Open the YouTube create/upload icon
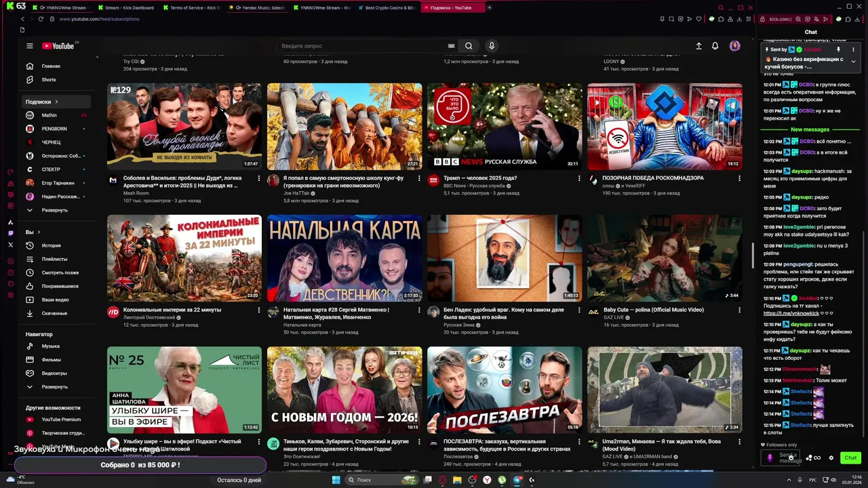Screen dimensions: 868x488 coord(698,46)
